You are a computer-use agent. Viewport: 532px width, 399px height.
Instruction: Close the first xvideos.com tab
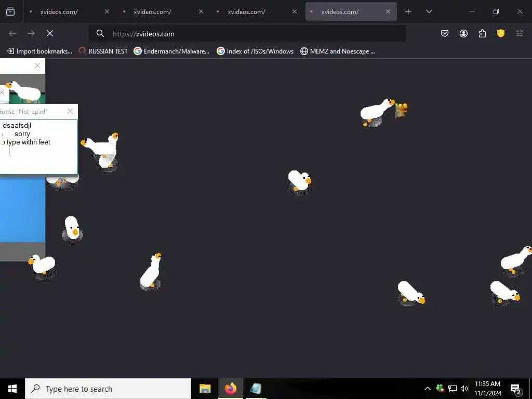tap(107, 11)
